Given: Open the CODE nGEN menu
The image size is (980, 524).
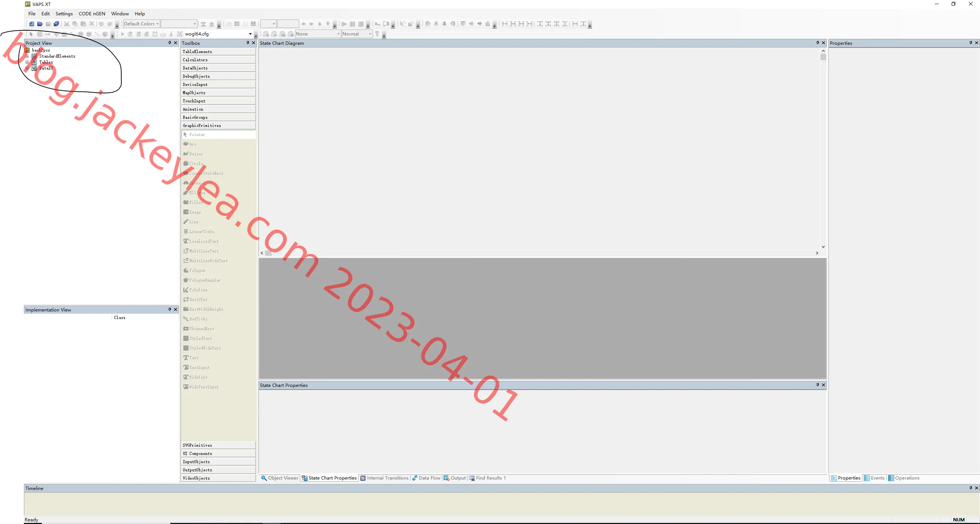Looking at the screenshot, I should (x=92, y=14).
